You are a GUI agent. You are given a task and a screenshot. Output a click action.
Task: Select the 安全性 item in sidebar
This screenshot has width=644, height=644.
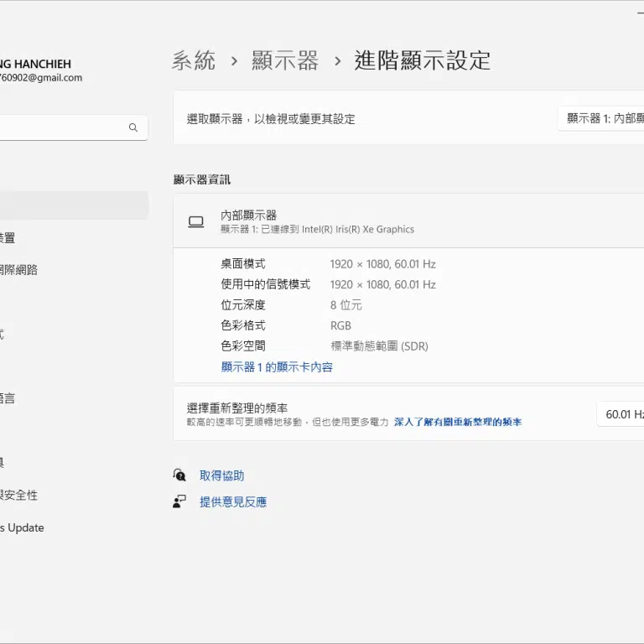18,496
